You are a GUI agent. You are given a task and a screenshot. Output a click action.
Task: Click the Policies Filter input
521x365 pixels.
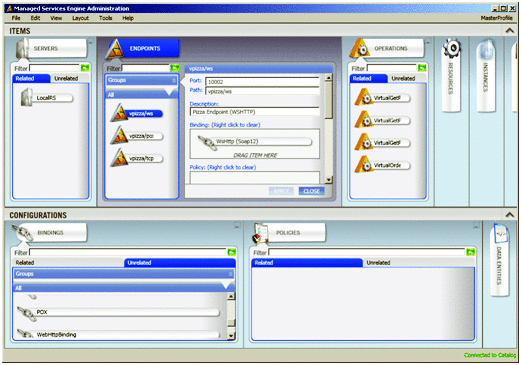[367, 252]
